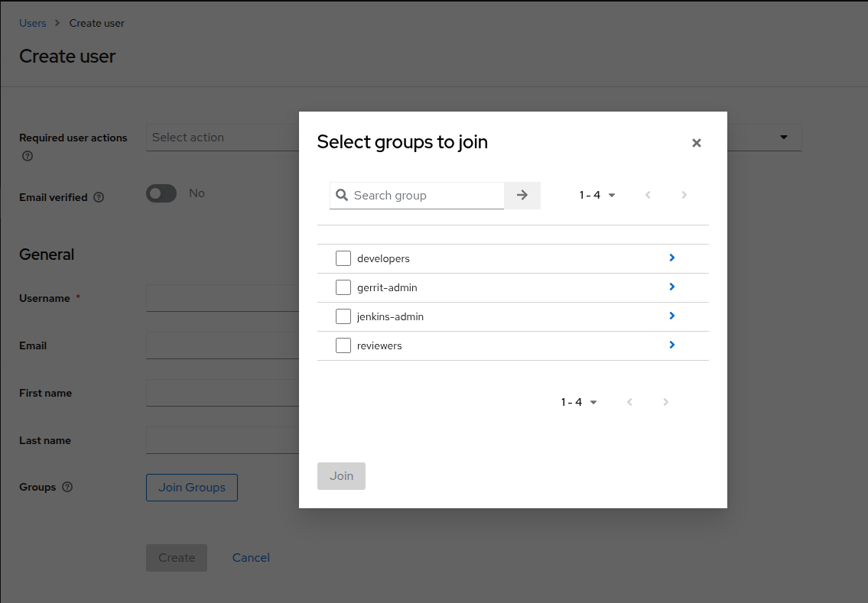This screenshot has height=603, width=868.
Task: Open the bottom 1-4 pagination dropdown
Action: (579, 401)
